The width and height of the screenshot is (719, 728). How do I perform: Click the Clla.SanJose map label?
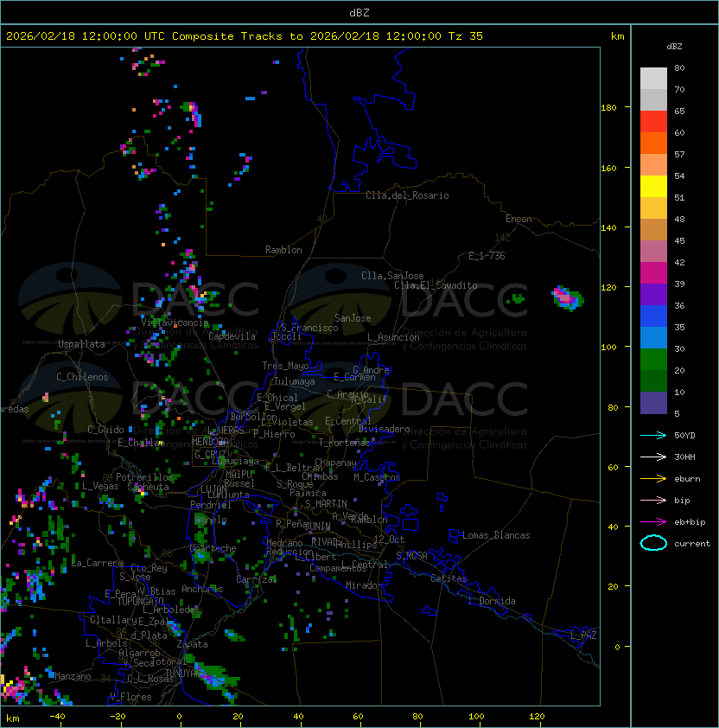click(x=392, y=276)
